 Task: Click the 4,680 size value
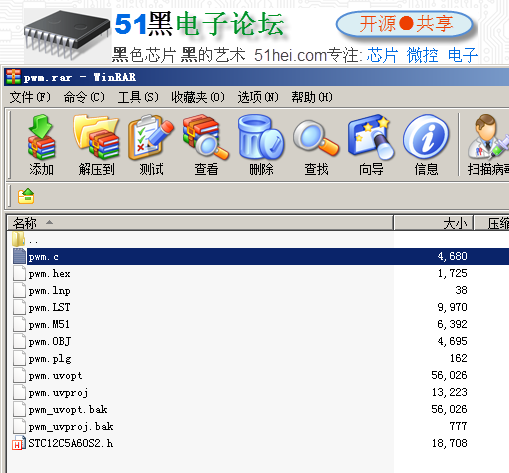(452, 256)
